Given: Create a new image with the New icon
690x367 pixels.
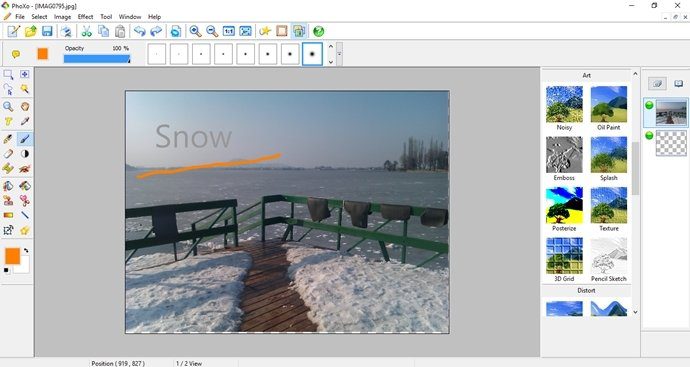Looking at the screenshot, I should click(14, 31).
